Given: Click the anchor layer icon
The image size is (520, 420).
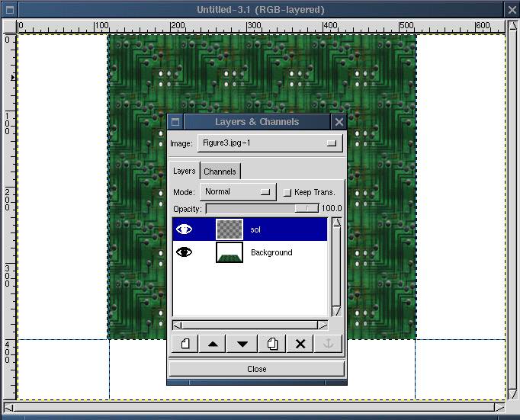Looking at the screenshot, I should pos(329,344).
